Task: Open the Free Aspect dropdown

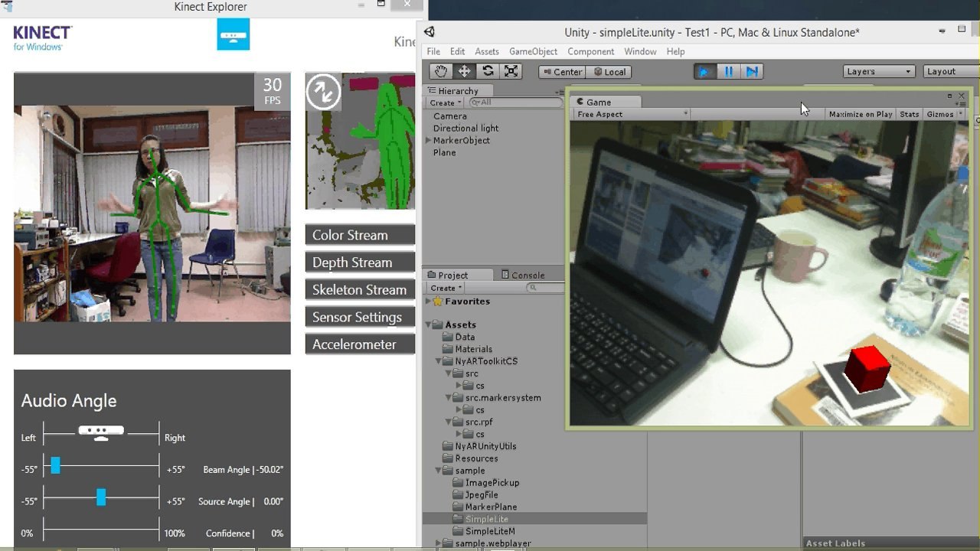Action: (631, 114)
